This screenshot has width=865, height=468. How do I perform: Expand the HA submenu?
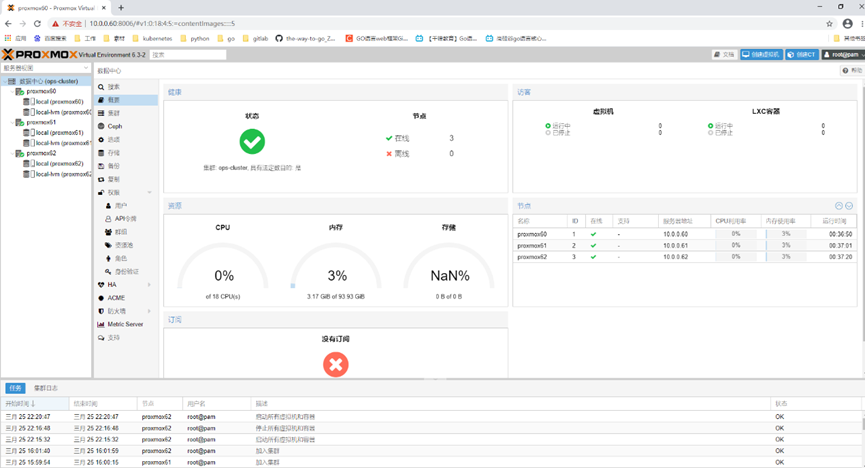point(149,285)
